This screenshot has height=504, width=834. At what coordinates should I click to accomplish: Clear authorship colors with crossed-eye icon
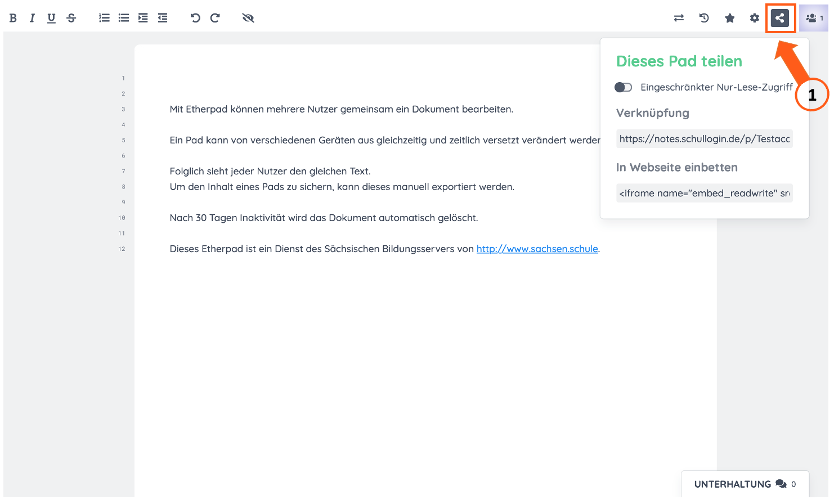248,18
